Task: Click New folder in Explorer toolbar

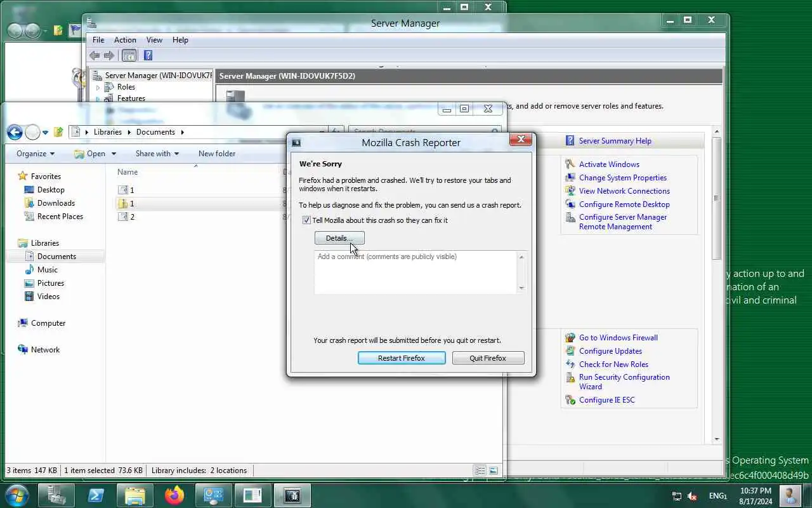Action: (217, 154)
